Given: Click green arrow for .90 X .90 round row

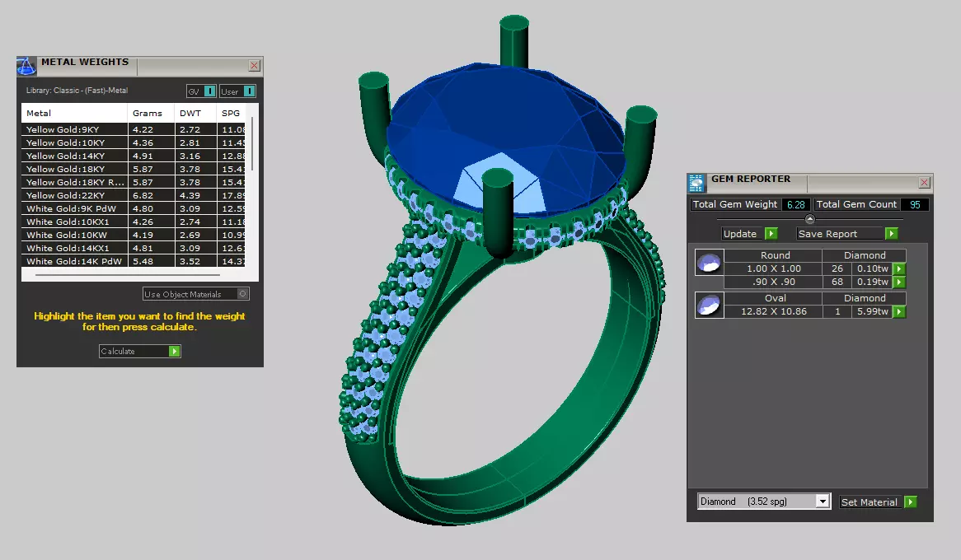Looking at the screenshot, I should [x=899, y=282].
